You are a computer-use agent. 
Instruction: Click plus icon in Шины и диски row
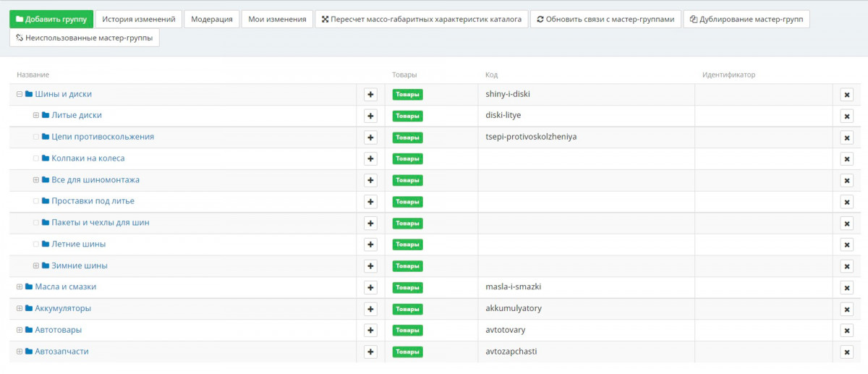click(370, 95)
